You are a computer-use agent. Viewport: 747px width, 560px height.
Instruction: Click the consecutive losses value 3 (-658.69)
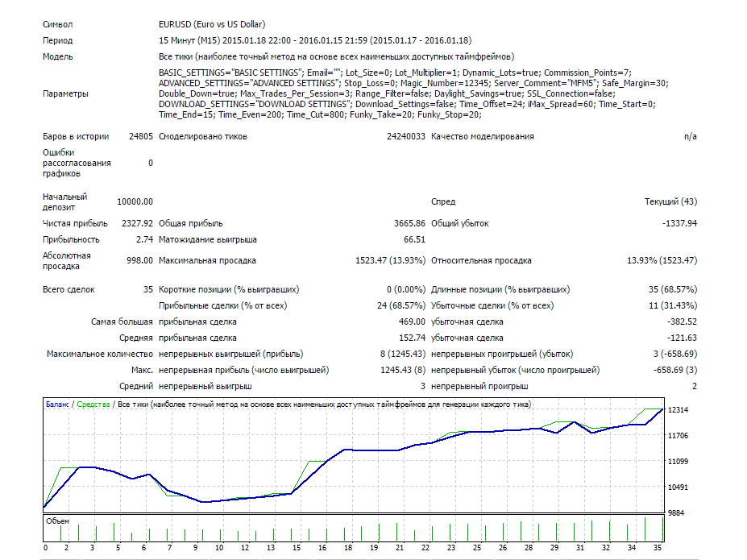point(675,355)
